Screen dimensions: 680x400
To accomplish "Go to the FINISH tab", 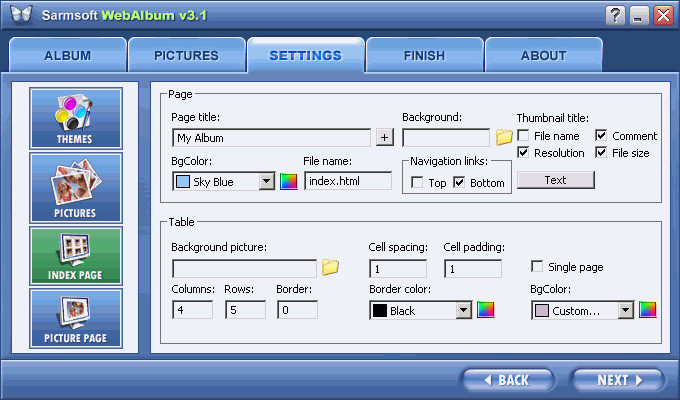I will [424, 55].
